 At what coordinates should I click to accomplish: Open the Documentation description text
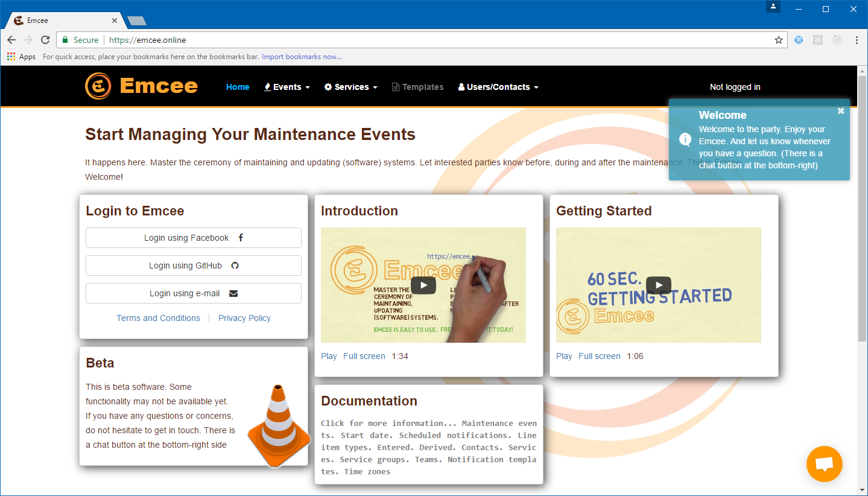429,447
